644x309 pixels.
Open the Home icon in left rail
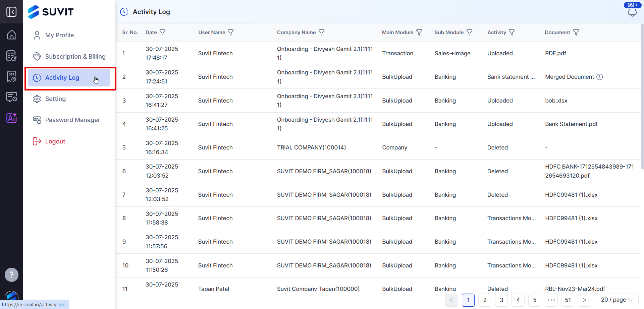click(11, 35)
